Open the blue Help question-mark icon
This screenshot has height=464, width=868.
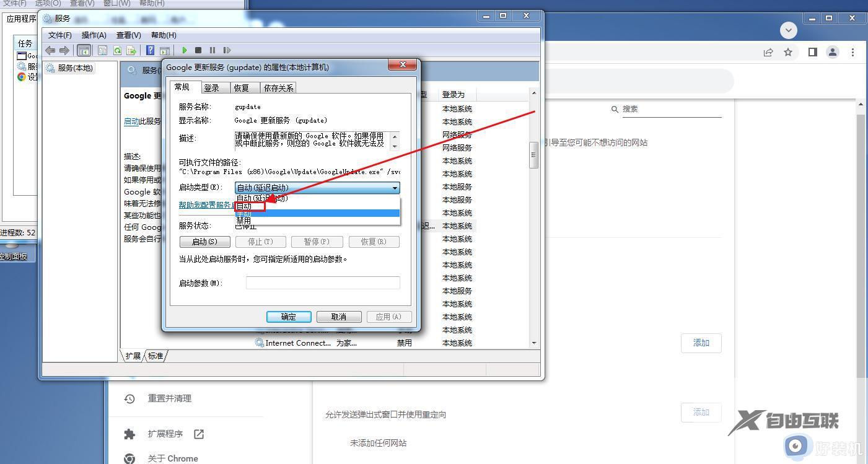(x=151, y=50)
